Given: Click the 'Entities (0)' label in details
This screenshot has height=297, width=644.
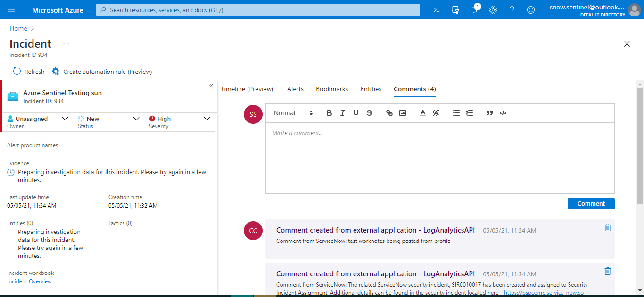Looking at the screenshot, I should 20,223.
